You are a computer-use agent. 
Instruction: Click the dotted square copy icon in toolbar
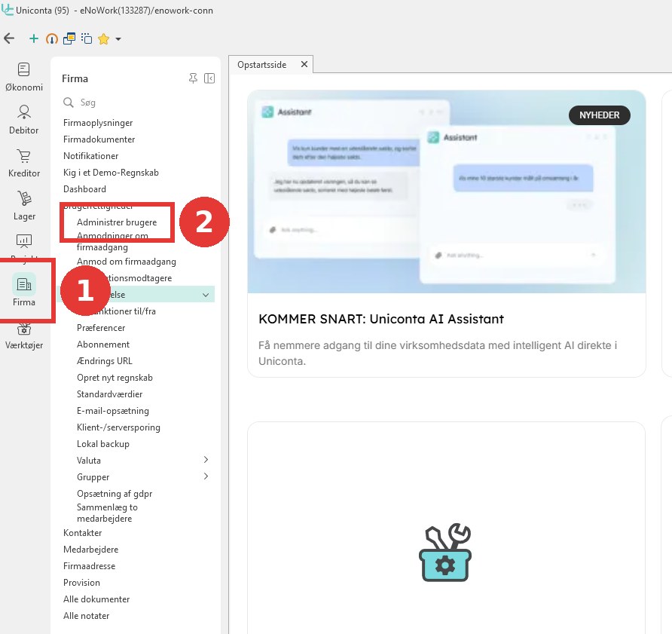87,38
